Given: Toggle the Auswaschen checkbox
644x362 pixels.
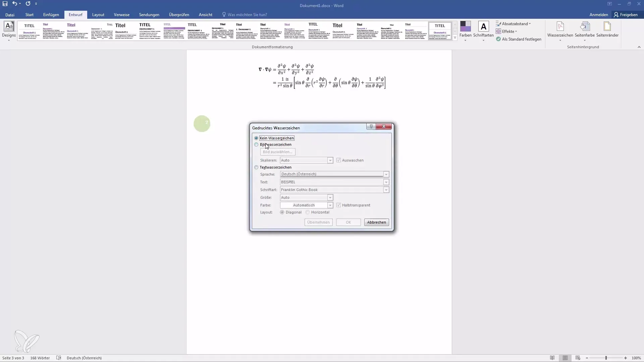Looking at the screenshot, I should [338, 160].
